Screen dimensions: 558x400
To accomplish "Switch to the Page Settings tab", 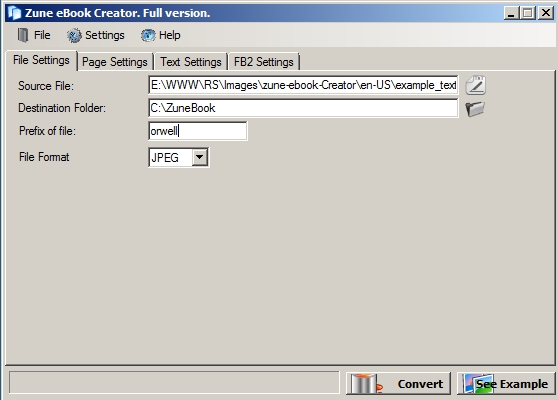I will (x=115, y=62).
